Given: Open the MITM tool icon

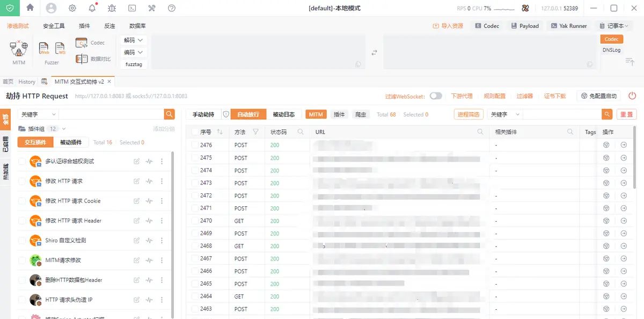Looking at the screenshot, I should click(19, 49).
